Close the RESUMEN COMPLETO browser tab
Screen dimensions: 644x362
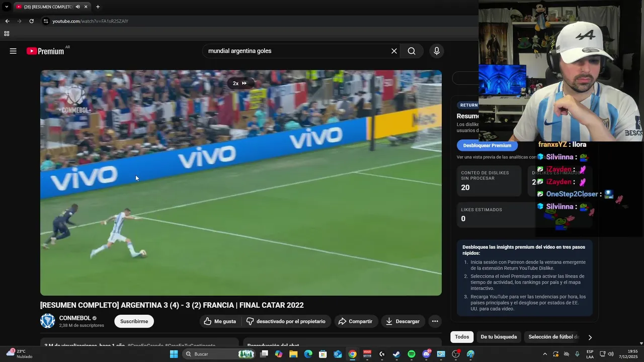[86, 7]
